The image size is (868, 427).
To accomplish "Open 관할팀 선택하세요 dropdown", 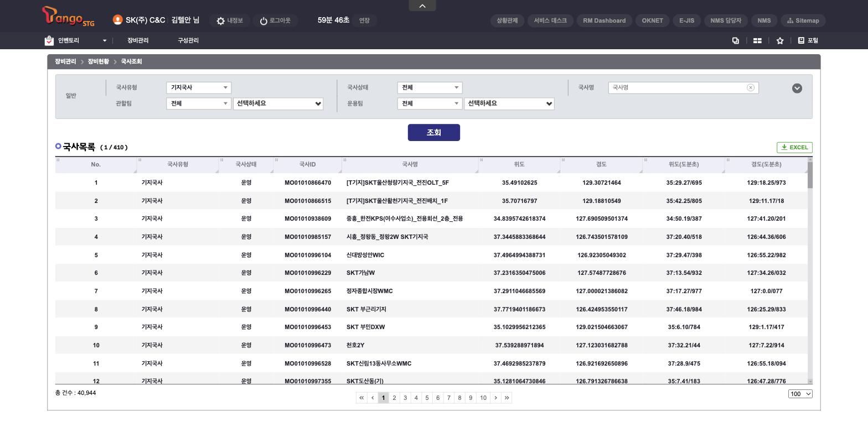I will pos(278,103).
